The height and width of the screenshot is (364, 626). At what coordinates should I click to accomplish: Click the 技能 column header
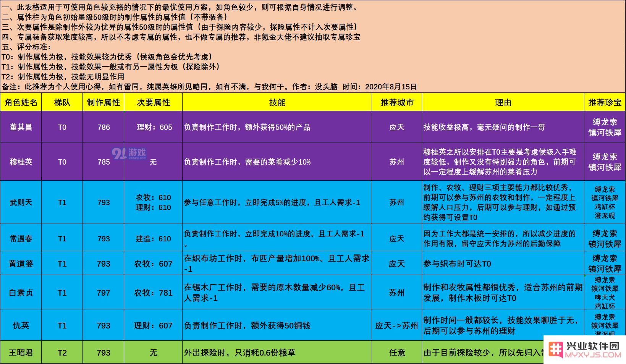point(277,102)
